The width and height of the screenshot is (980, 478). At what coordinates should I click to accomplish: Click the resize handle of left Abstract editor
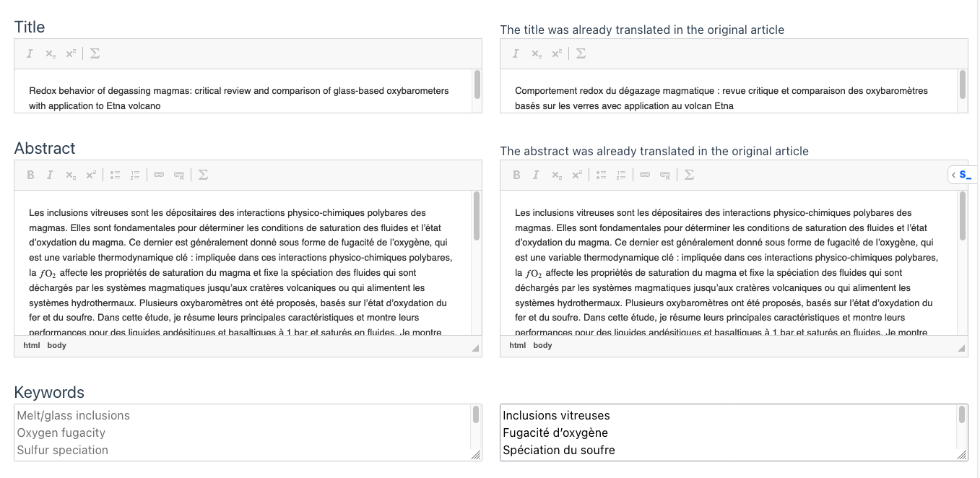click(x=475, y=349)
